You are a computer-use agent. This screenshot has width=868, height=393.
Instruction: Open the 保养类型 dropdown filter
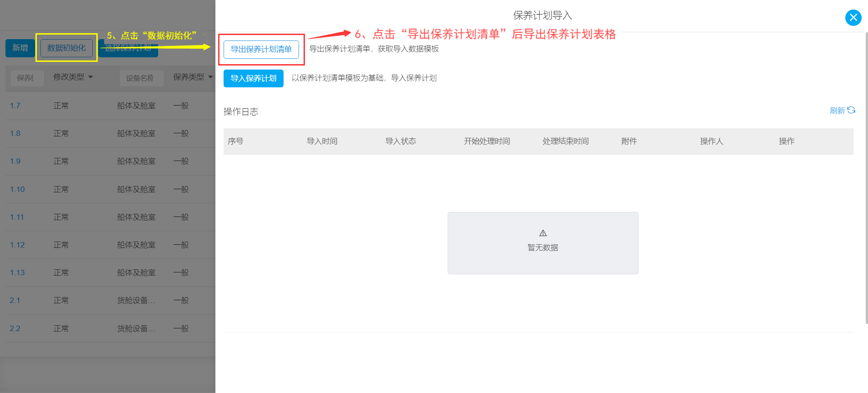tap(193, 77)
